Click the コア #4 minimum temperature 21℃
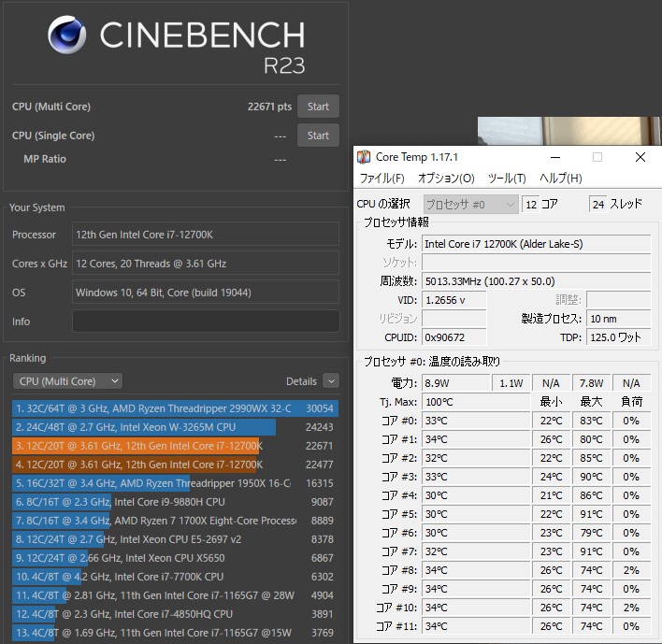The image size is (662, 644). point(551,495)
